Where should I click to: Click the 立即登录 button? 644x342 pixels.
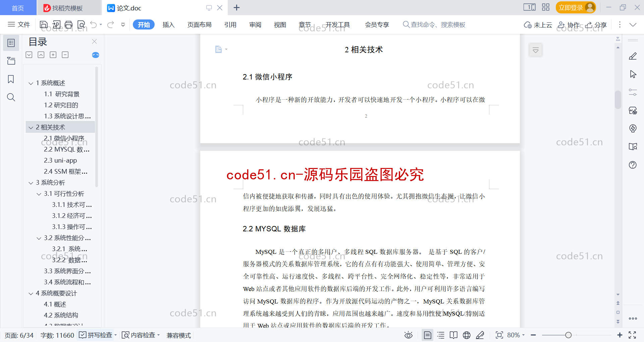576,7
